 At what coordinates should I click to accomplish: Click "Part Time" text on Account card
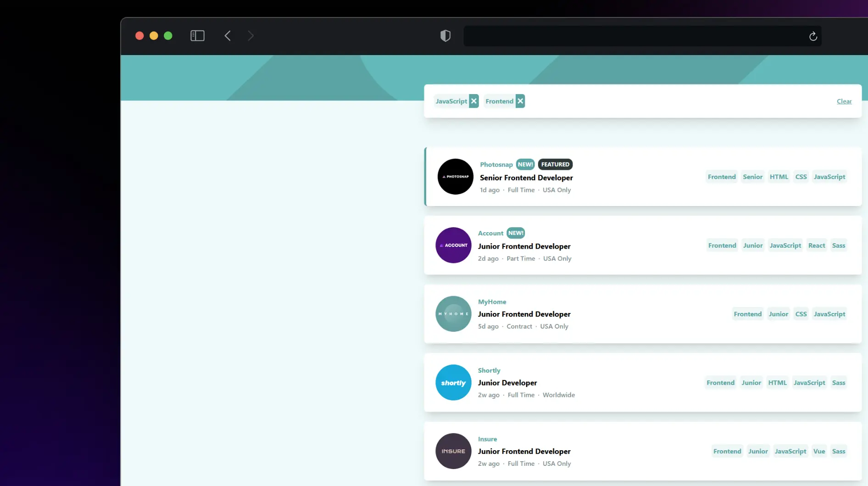point(521,258)
